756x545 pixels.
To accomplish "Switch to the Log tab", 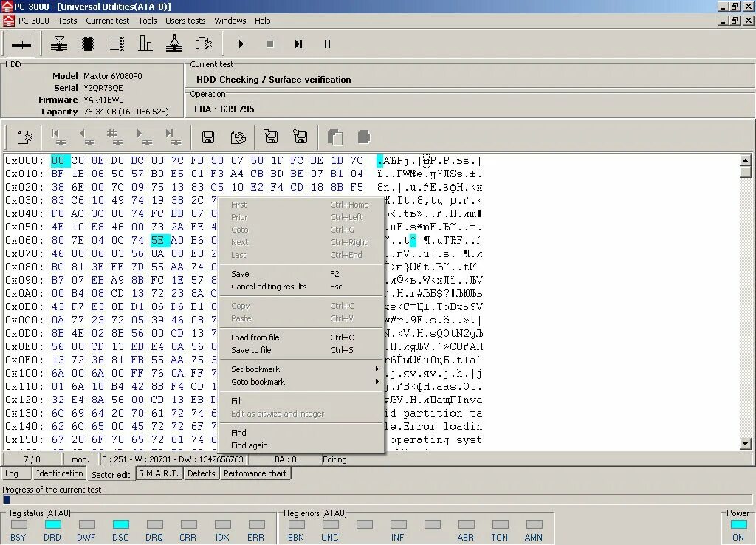I will (x=16, y=473).
